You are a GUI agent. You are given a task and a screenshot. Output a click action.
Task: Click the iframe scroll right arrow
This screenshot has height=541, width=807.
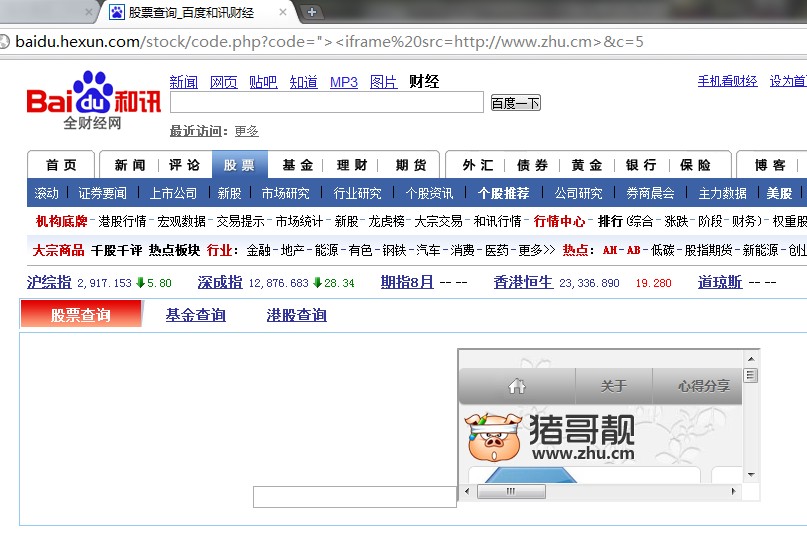(733, 491)
